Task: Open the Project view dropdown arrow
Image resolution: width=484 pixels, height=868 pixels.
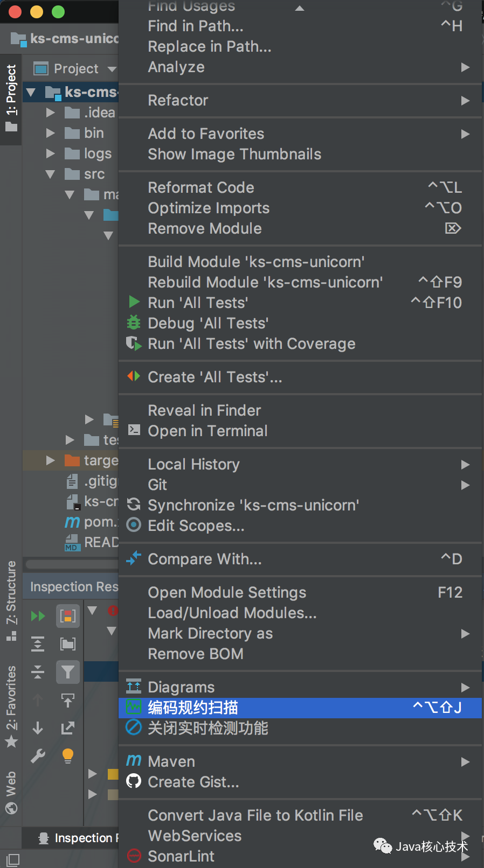Action: (112, 69)
